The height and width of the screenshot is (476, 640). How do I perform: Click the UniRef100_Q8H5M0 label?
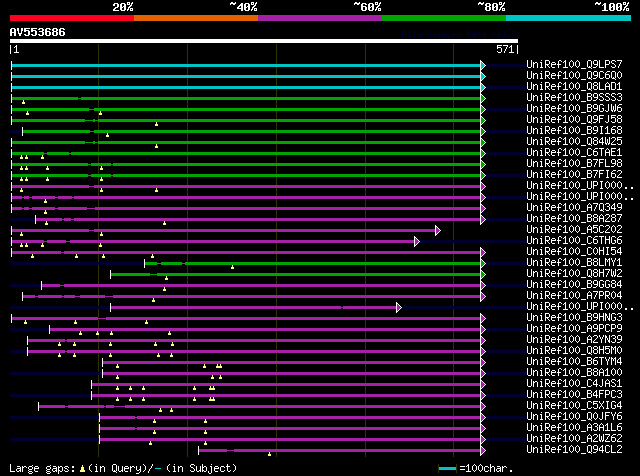point(574,351)
